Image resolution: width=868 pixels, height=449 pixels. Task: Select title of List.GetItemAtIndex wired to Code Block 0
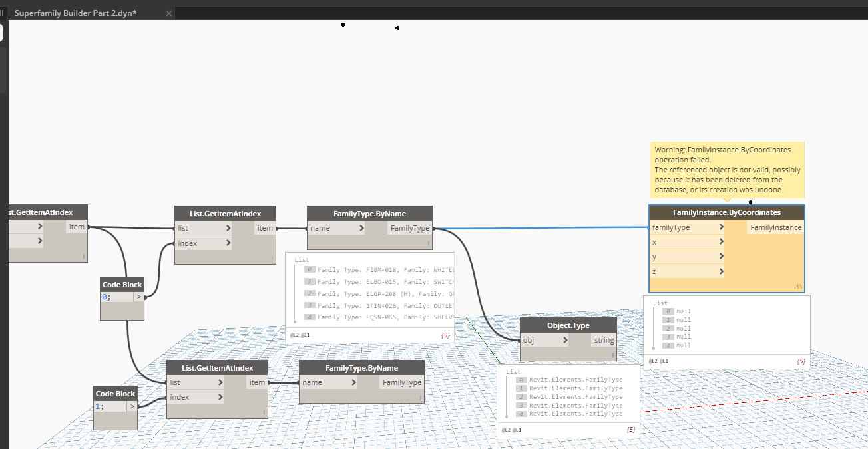pyautogui.click(x=226, y=214)
